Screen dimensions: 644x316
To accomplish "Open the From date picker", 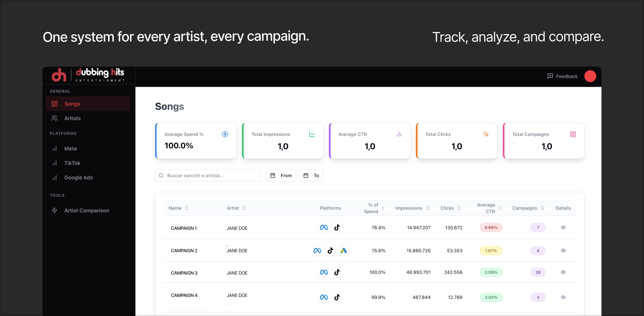I will [281, 176].
